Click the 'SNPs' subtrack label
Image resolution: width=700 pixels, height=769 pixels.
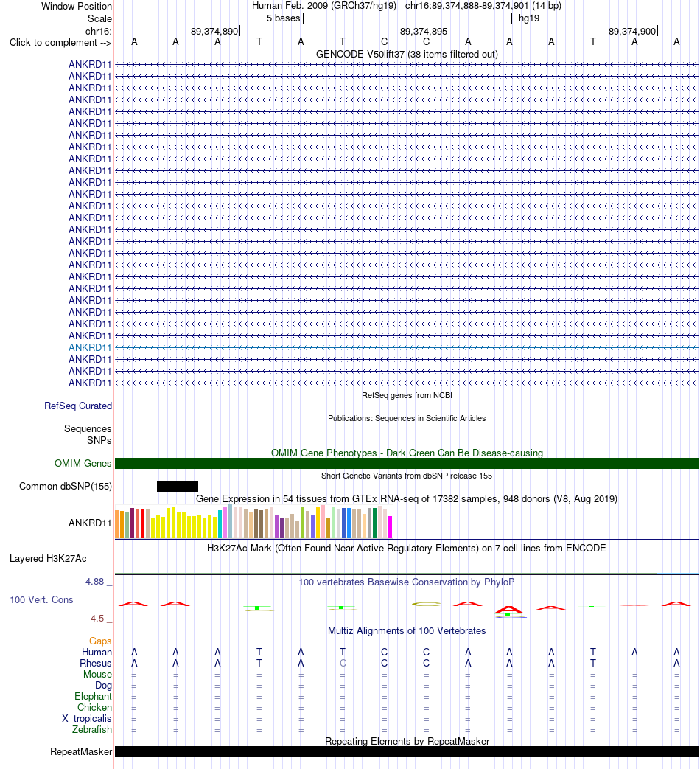(x=99, y=440)
